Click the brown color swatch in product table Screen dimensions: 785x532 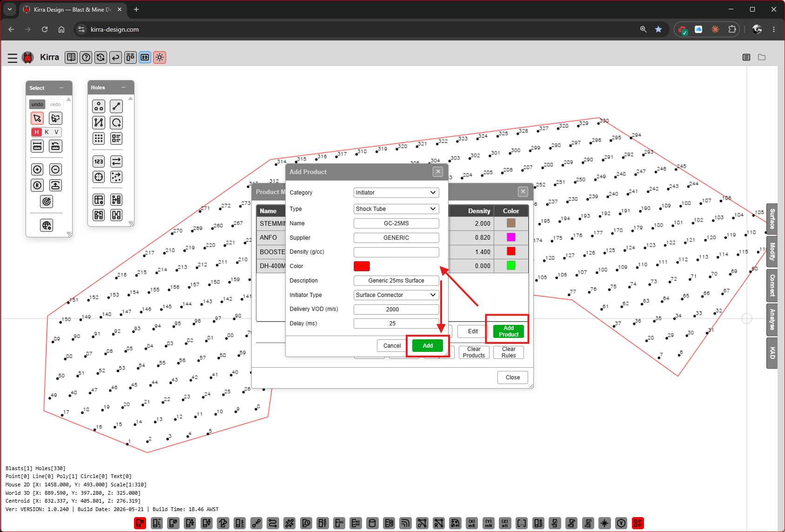tap(511, 223)
